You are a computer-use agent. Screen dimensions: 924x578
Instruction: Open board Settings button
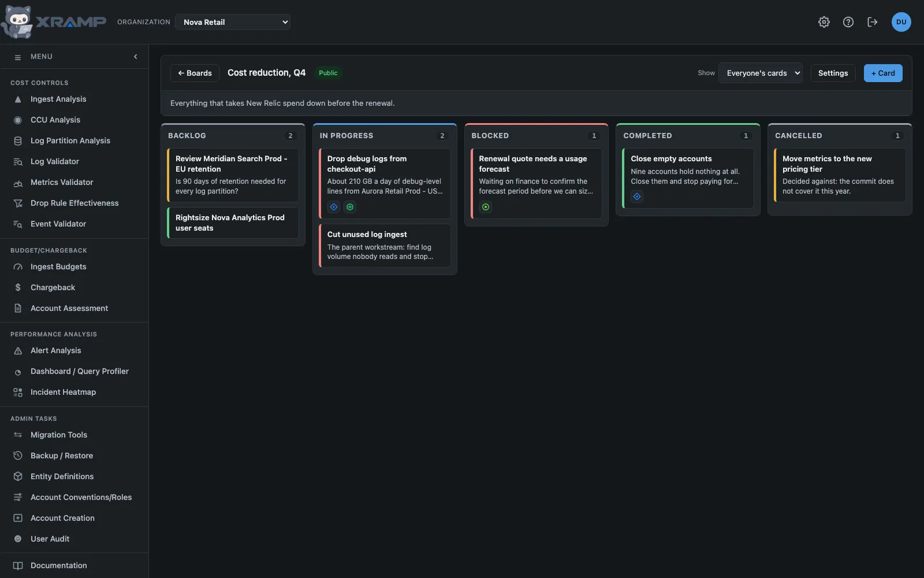coord(833,73)
